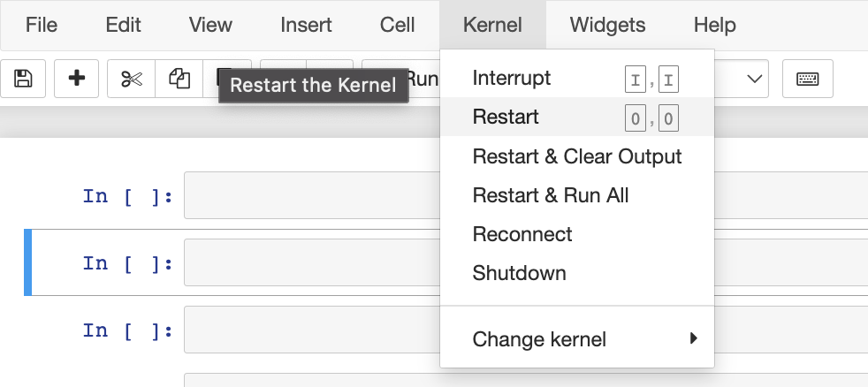Screen dimensions: 868x387
Task: Open the Insert menu
Action: (306, 25)
